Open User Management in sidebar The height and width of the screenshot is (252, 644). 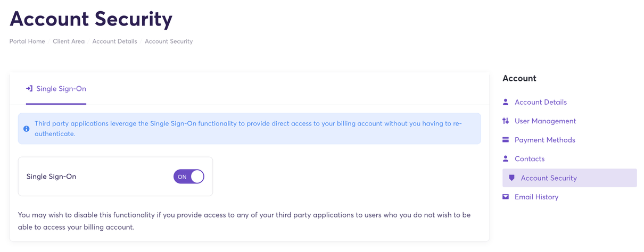[x=545, y=121]
